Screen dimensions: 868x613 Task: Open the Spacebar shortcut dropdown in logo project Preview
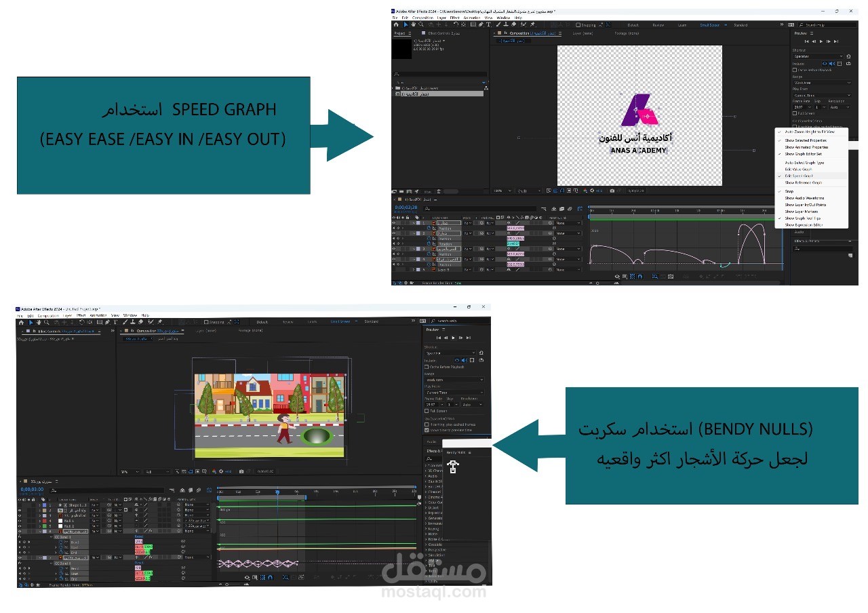click(818, 56)
